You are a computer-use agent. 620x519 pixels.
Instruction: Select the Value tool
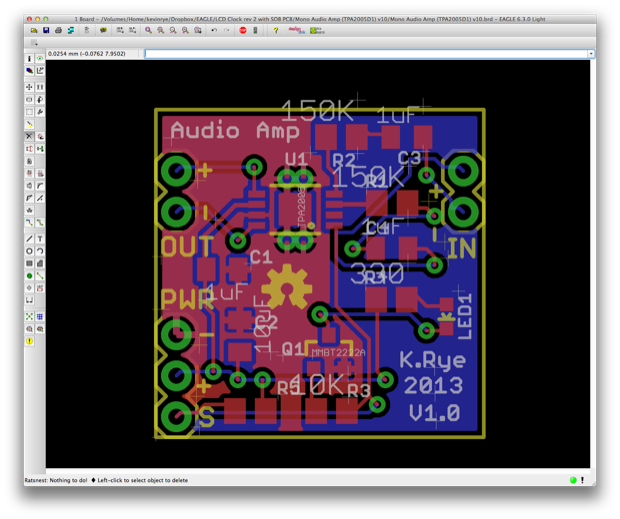[40, 174]
